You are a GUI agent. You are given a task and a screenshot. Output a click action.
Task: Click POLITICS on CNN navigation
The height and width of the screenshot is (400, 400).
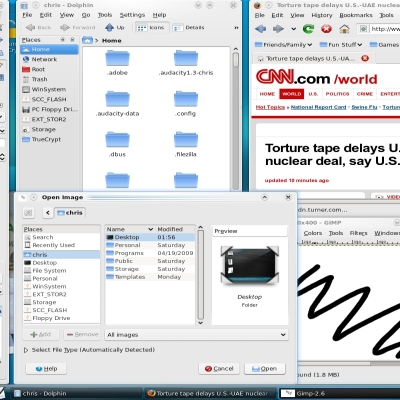[337, 94]
